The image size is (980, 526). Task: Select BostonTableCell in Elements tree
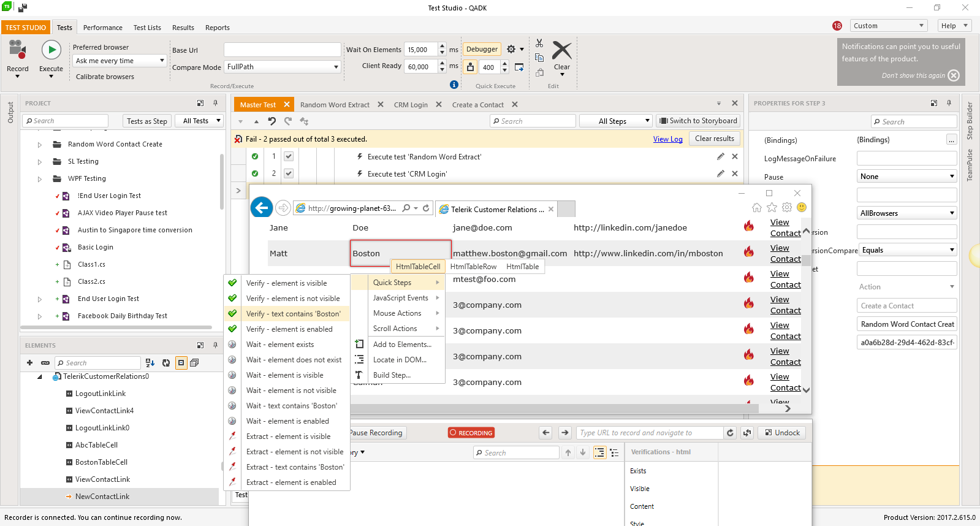pos(101,462)
